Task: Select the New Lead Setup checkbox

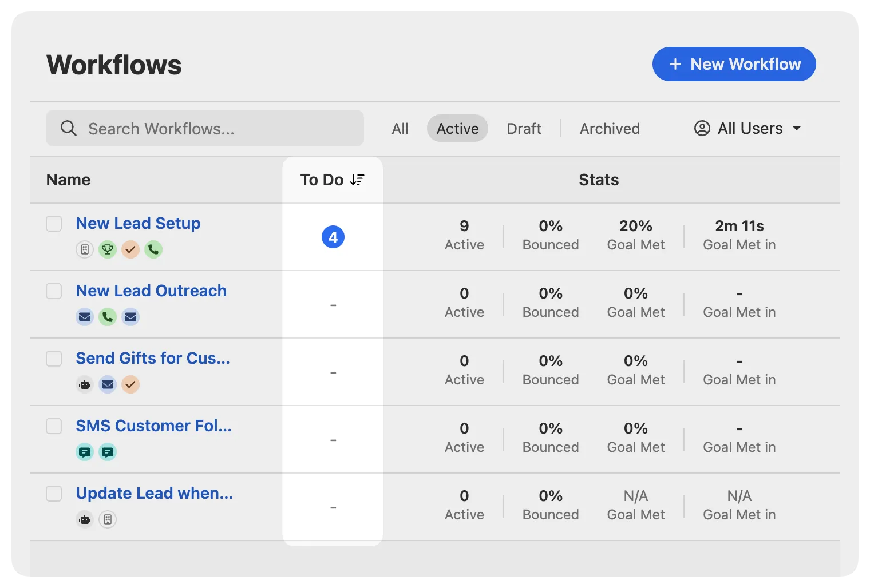Action: pos(54,224)
